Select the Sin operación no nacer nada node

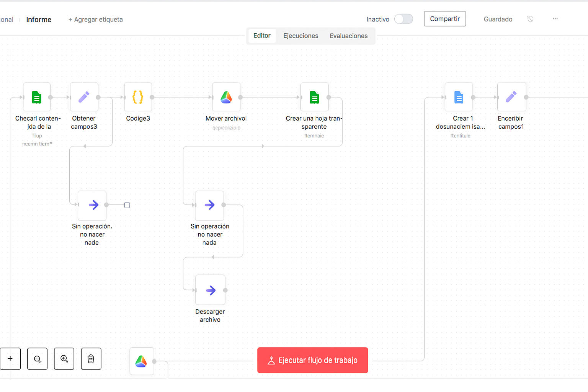tap(209, 205)
